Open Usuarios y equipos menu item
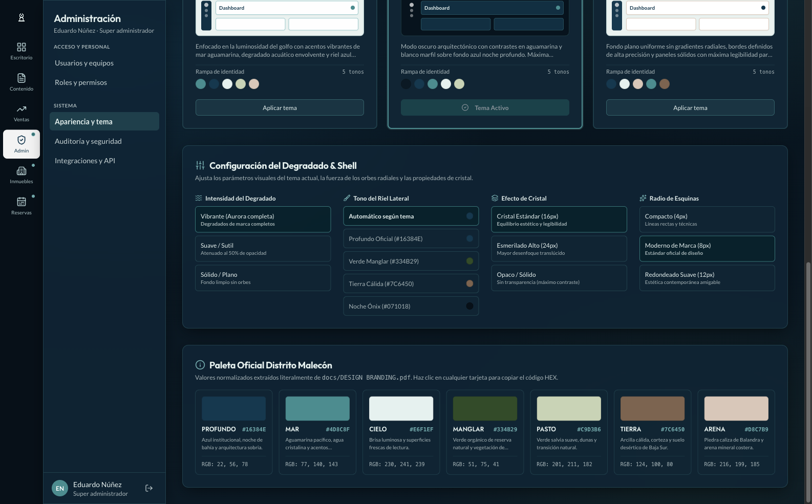This screenshot has height=504, width=812. [104, 63]
